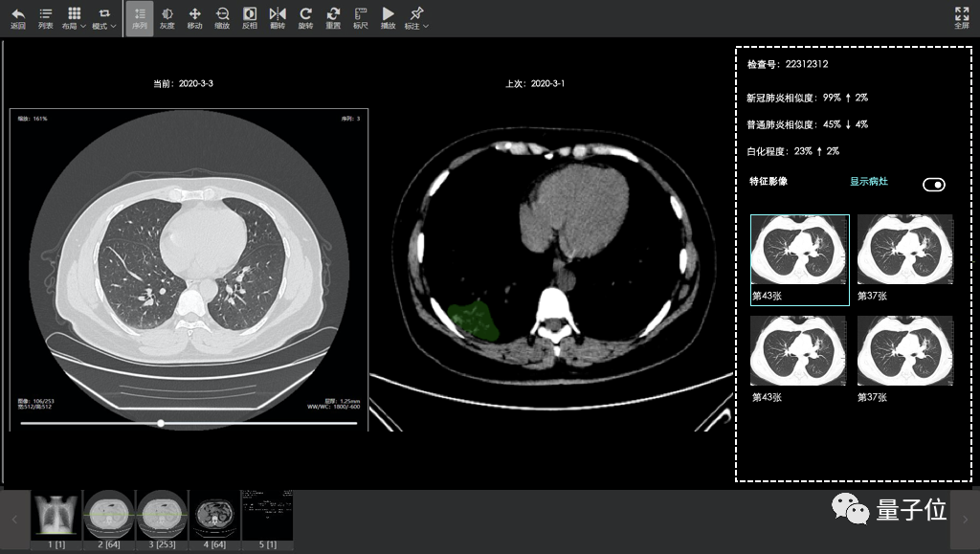Screen dimensions: 980x554
Task: Enter fullscreen with the 全屏 button
Action: pos(961,18)
